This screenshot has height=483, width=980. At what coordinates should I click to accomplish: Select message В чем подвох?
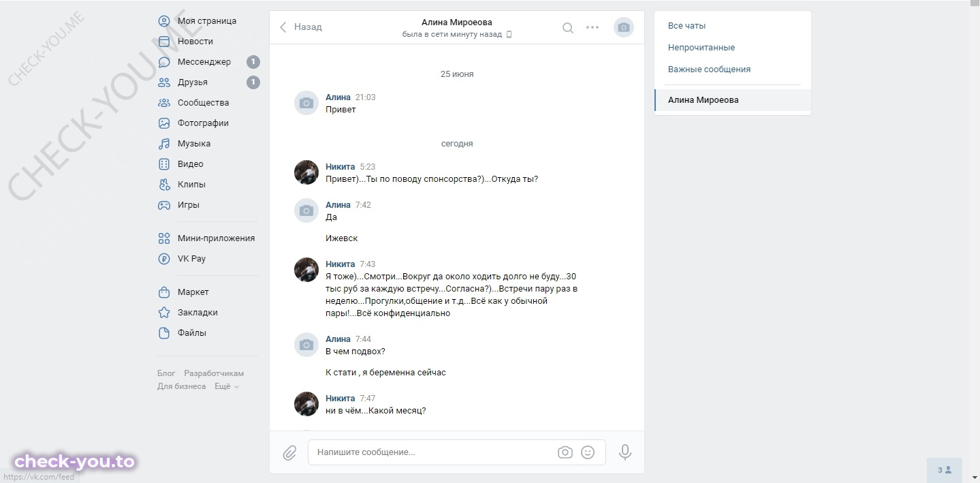(355, 352)
